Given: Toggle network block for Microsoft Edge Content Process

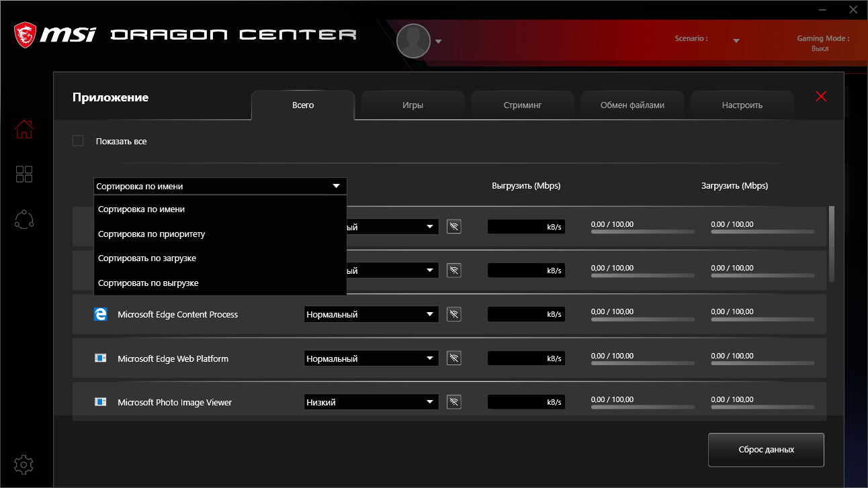Looking at the screenshot, I should coord(454,314).
